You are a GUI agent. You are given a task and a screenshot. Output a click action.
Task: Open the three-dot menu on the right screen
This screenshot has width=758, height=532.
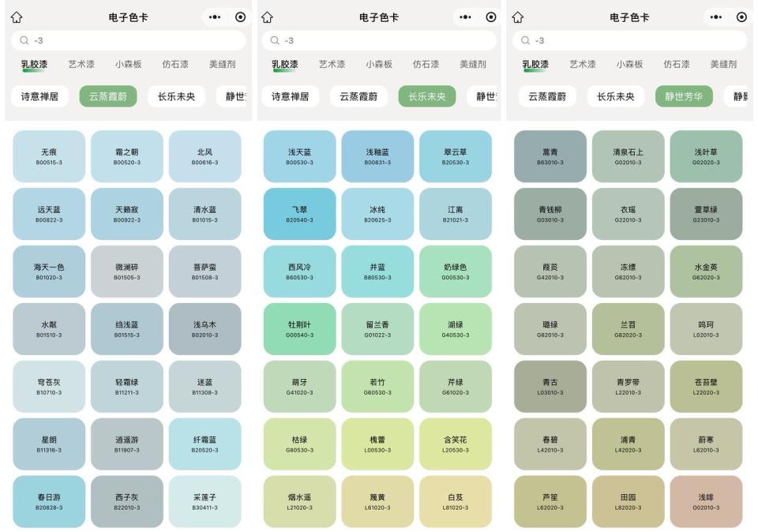(716, 17)
